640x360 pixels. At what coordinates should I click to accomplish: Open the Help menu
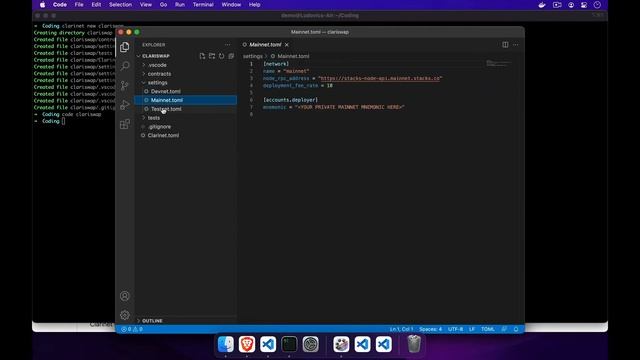click(x=254, y=5)
